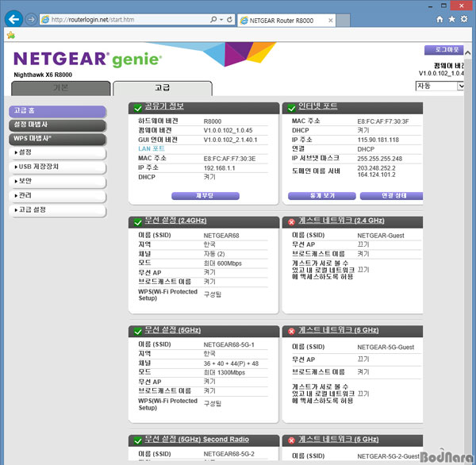The width and height of the screenshot is (476, 465).
Task: Click the 통계 보기 button
Action: point(322,196)
